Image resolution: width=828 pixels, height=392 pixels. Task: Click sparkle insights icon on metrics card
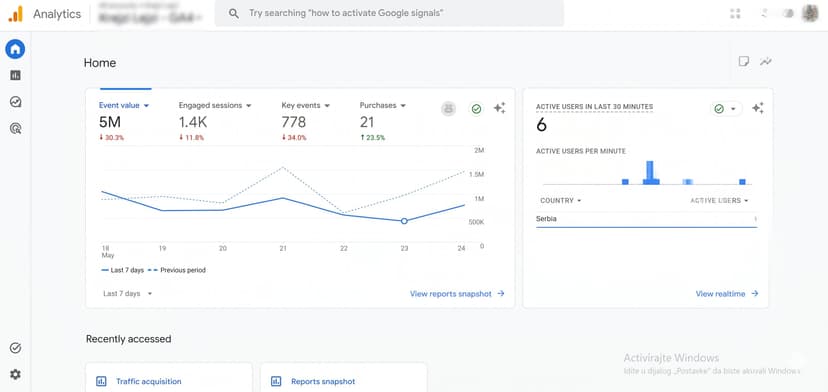pos(499,108)
